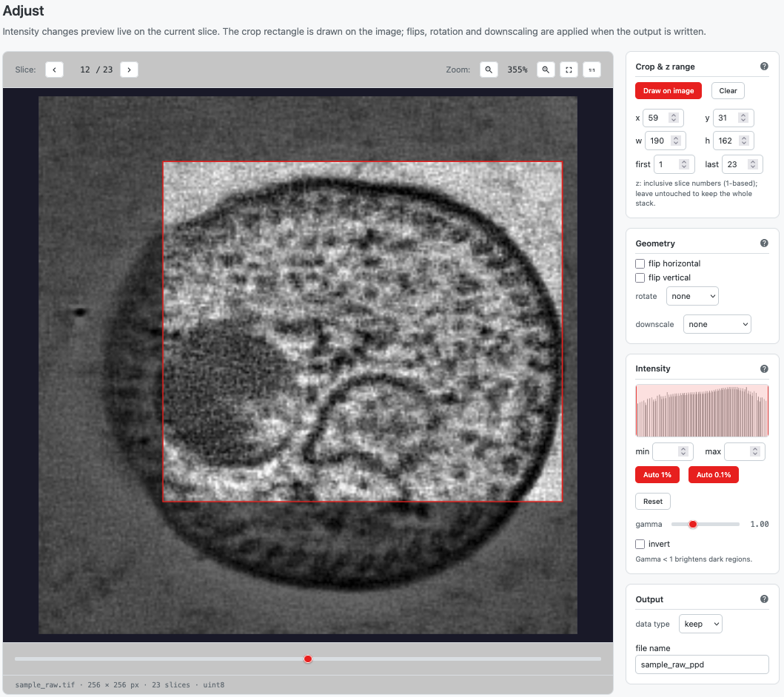Image resolution: width=784 pixels, height=697 pixels.
Task: Click the gamma slider handle
Action: pos(692,524)
